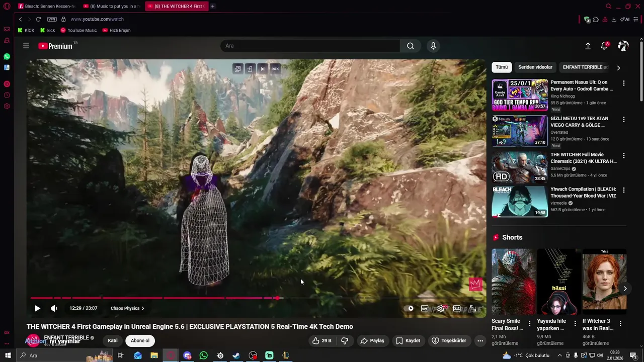Switch to the Bleach Sennen Kessen tab

(46, 6)
